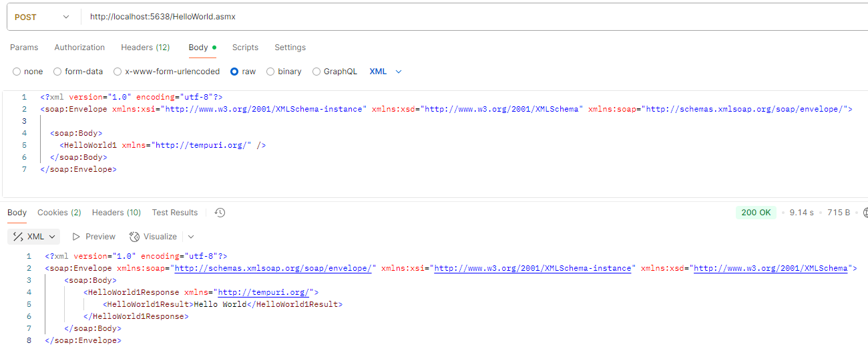Open the response Cookies (2) tab

tap(59, 213)
